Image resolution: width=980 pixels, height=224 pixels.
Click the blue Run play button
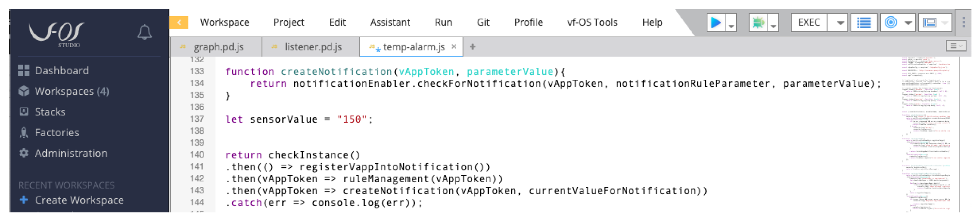coord(715,23)
